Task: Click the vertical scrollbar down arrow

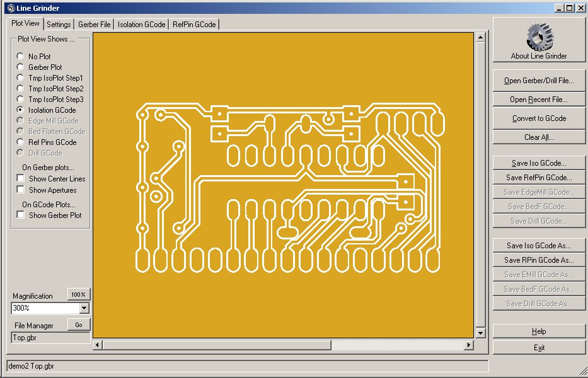Action: pos(480,333)
